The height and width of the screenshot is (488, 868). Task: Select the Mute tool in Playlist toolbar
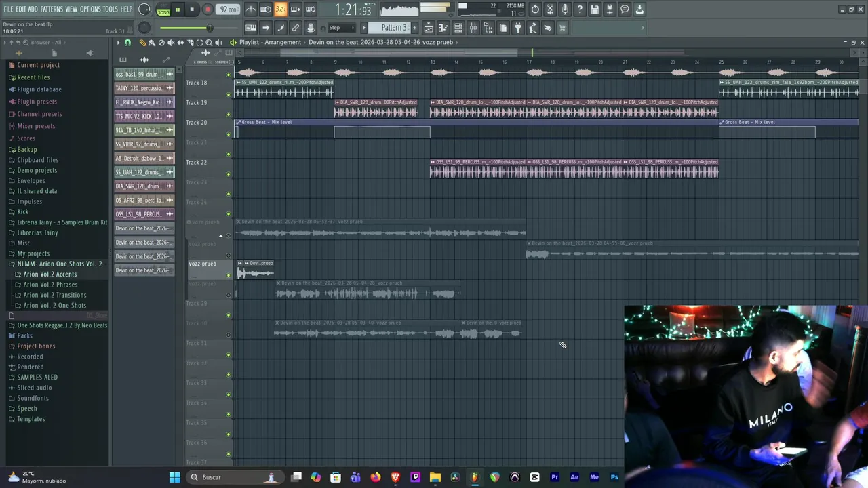pyautogui.click(x=171, y=42)
